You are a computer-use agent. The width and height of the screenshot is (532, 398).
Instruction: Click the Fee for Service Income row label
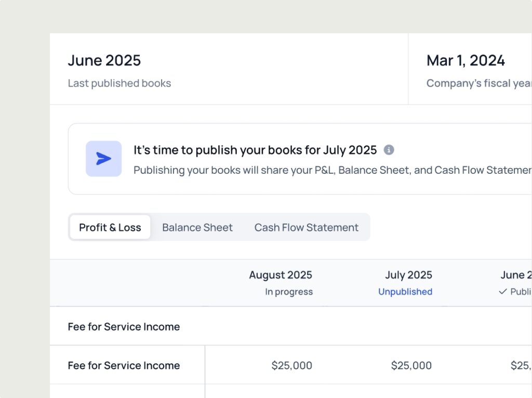[124, 365]
